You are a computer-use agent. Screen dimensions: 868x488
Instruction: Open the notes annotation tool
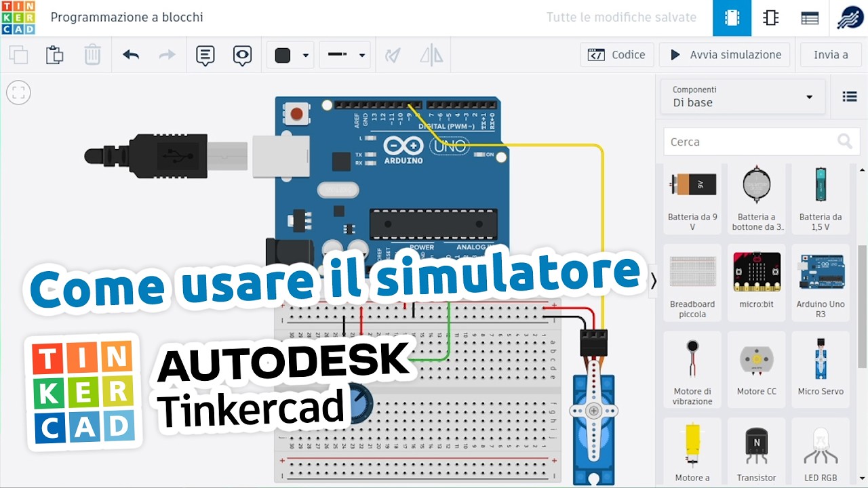pyautogui.click(x=205, y=55)
